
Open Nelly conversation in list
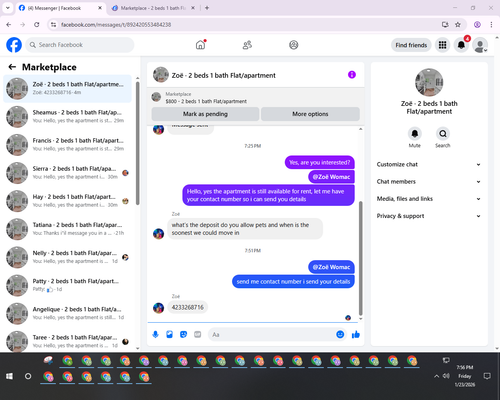(x=68, y=257)
